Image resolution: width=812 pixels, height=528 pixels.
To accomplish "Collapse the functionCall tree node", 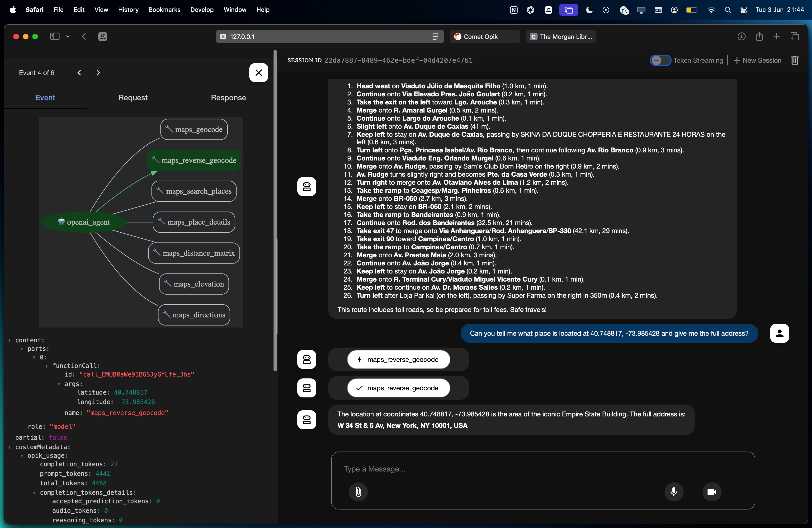I will 47,366.
